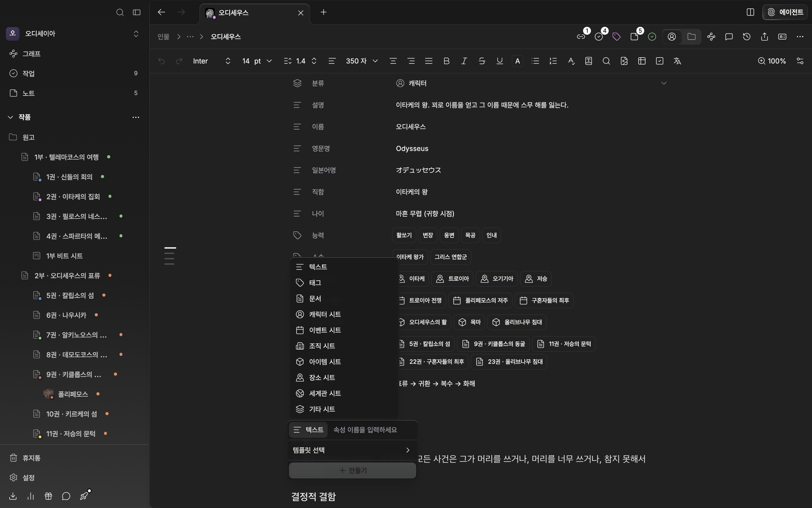Open editor display settings sliders icon
The width and height of the screenshot is (812, 508).
coord(800,61)
